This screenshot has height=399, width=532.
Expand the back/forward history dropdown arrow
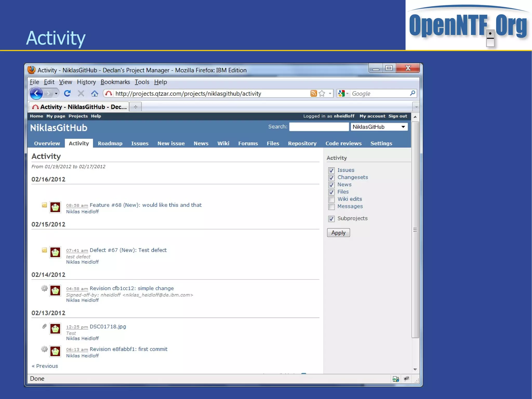coord(56,94)
